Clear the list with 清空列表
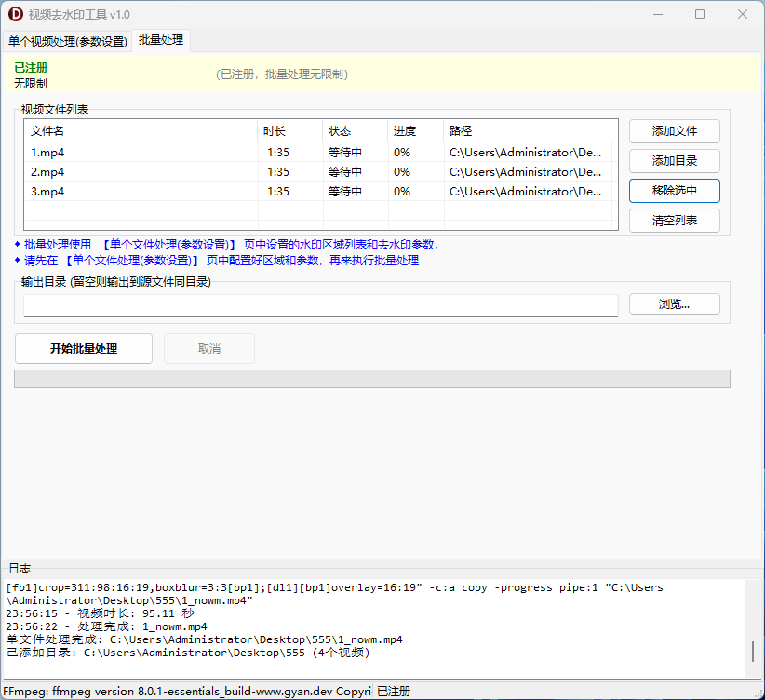Image resolution: width=765 pixels, height=700 pixels. pos(674,221)
